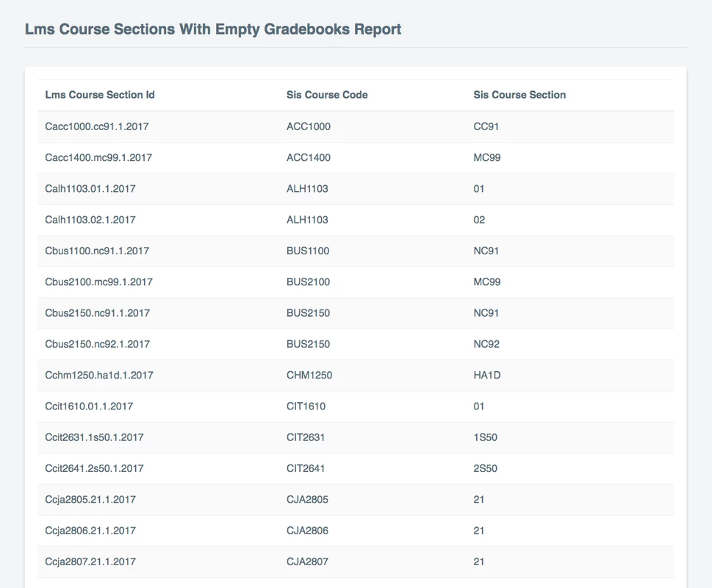The height and width of the screenshot is (588, 712).
Task: Click section 2S50 in the CIT2641 row
Action: (x=486, y=469)
